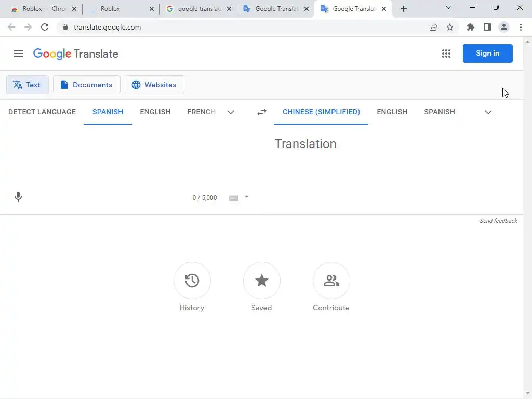
Task: Share this page icon in address bar
Action: (433, 27)
